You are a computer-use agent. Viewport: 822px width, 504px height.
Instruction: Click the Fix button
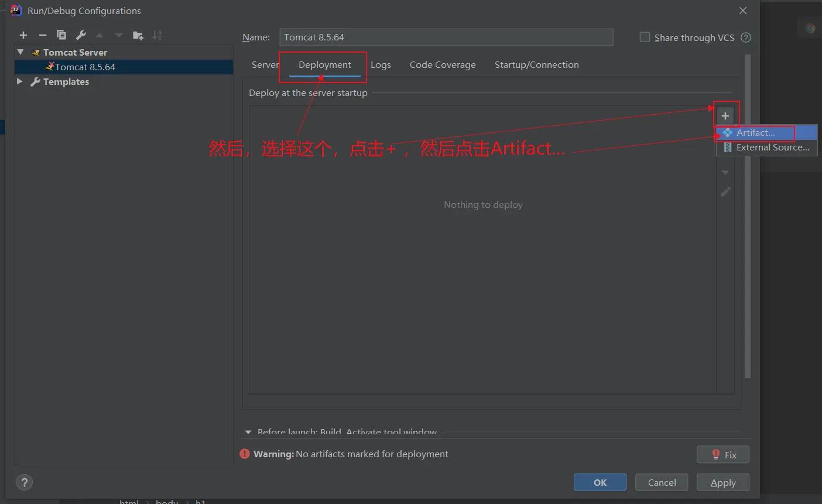pyautogui.click(x=723, y=455)
